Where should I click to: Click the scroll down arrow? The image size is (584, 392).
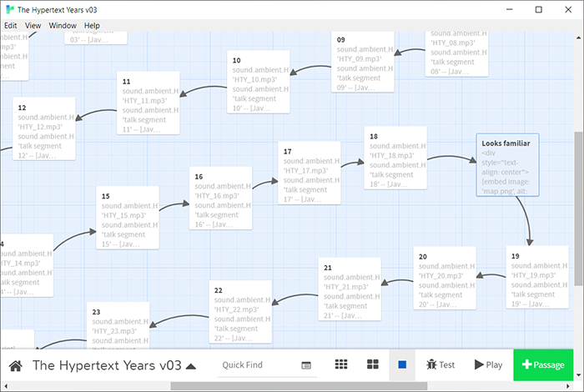pos(578,374)
